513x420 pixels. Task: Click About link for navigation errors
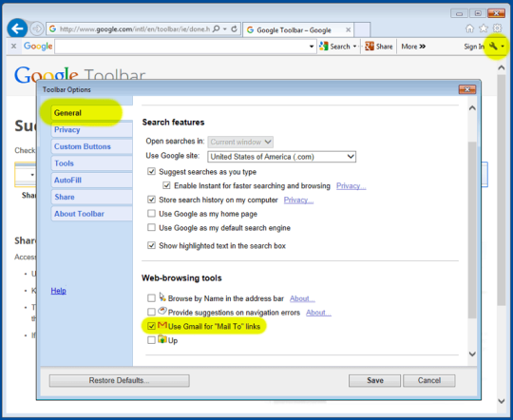coord(318,313)
